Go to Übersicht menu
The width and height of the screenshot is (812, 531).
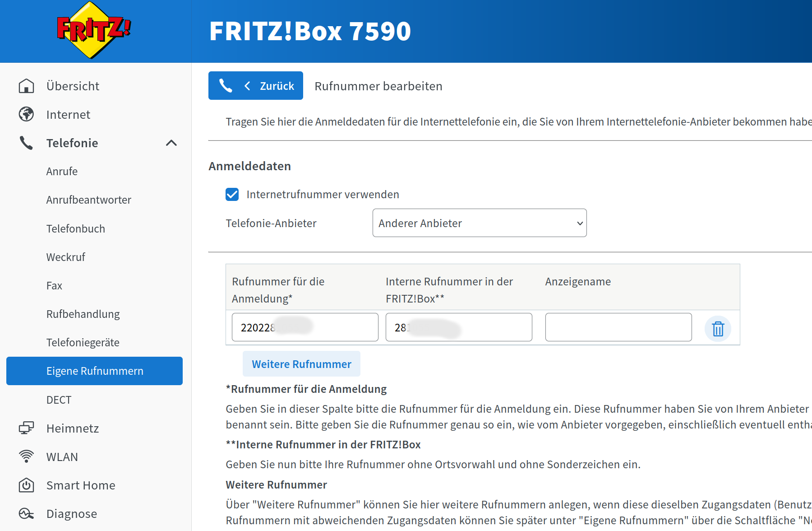coord(73,86)
